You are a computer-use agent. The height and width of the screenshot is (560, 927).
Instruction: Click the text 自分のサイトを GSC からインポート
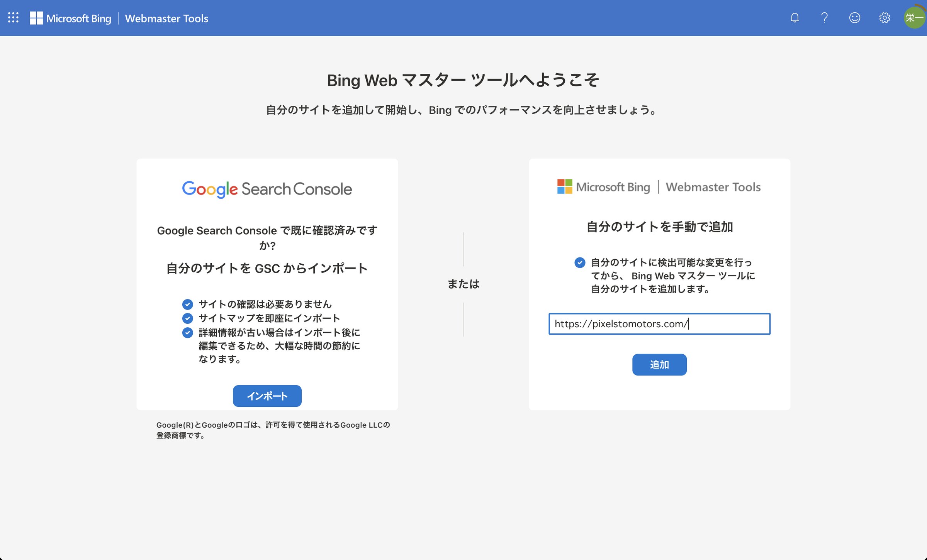click(x=267, y=268)
